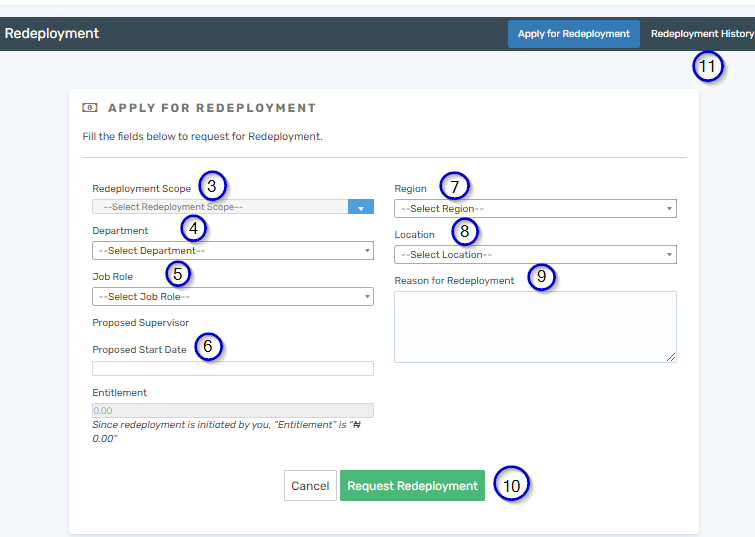Viewport: 755px width, 537px height.
Task: Open the Region selection dropdown
Action: click(535, 208)
